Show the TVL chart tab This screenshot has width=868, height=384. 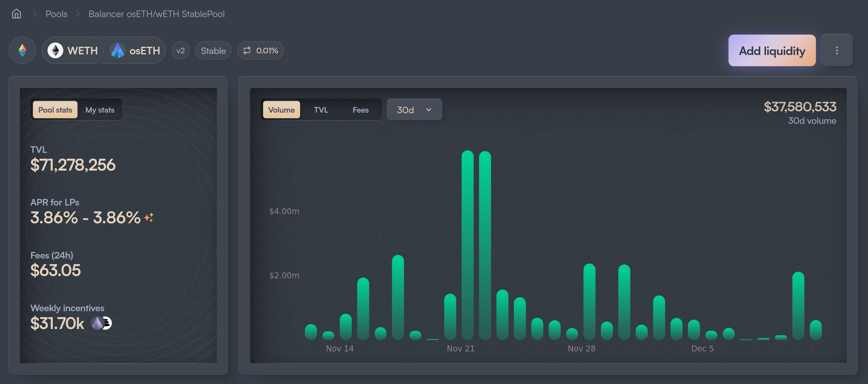tap(321, 110)
